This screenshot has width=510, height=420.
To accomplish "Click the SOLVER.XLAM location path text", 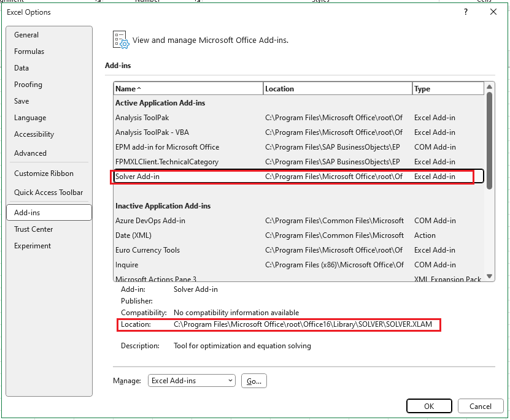I will pyautogui.click(x=303, y=324).
